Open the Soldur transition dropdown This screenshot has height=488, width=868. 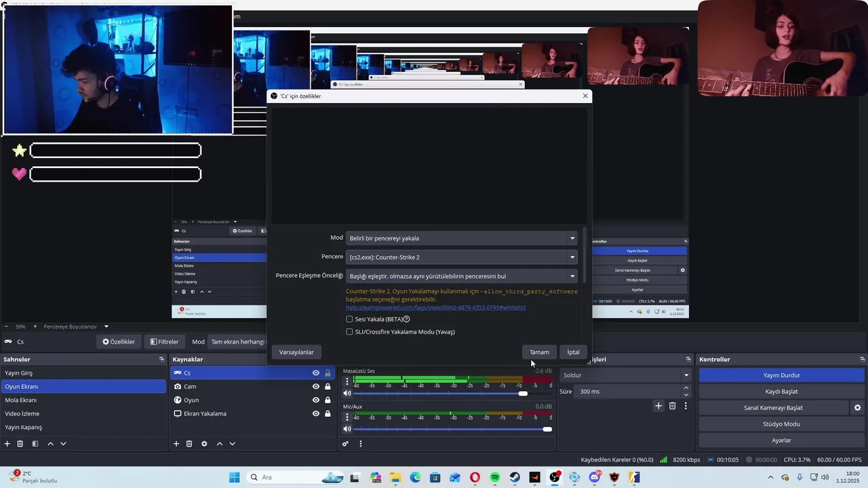tap(626, 375)
